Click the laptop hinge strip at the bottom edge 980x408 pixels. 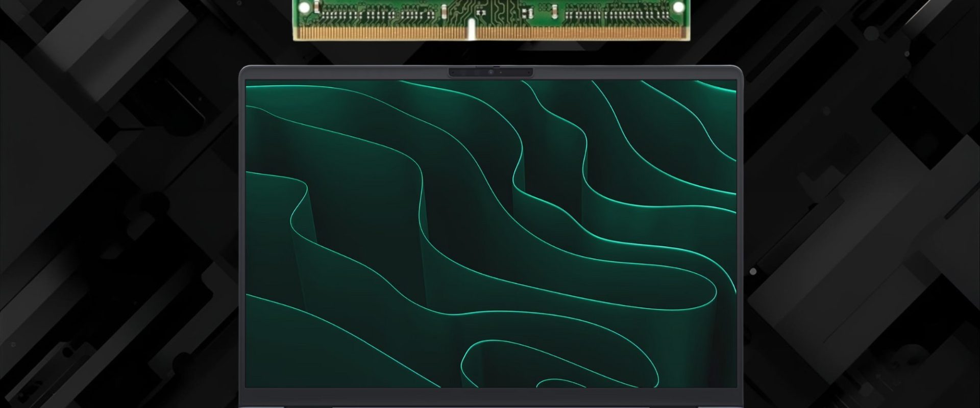(490, 406)
